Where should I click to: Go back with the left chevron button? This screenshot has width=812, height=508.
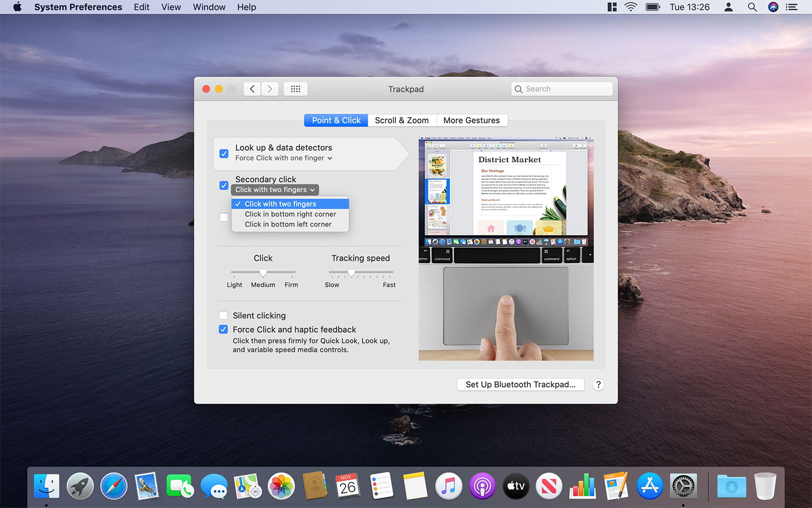point(252,89)
